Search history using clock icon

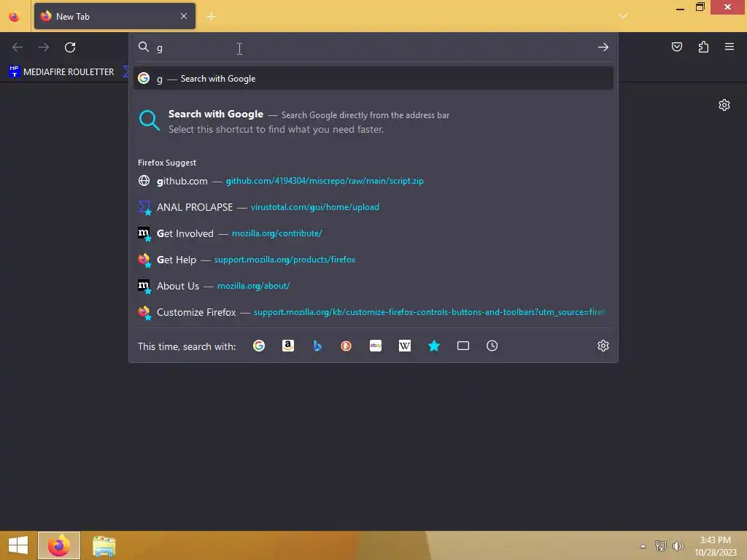pyautogui.click(x=492, y=346)
